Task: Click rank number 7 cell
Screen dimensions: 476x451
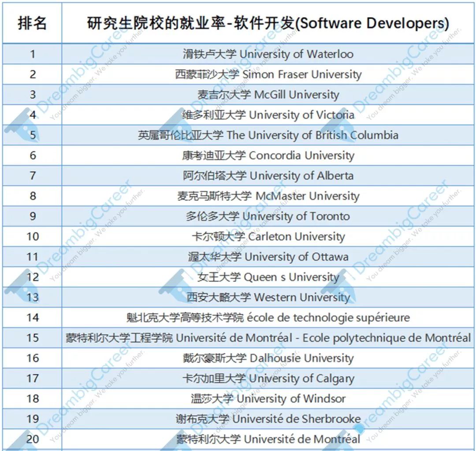Action: tap(33, 176)
